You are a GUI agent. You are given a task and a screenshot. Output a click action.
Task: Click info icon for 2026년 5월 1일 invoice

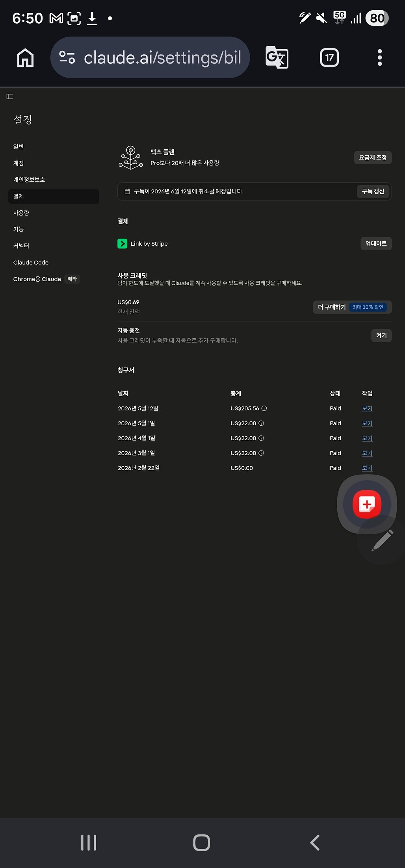261,423
